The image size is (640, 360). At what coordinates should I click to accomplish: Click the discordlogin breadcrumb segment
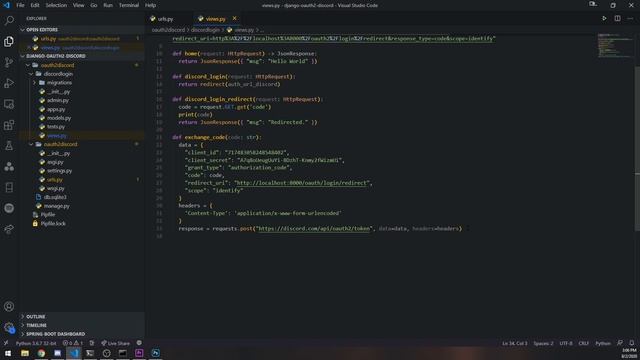click(205, 30)
